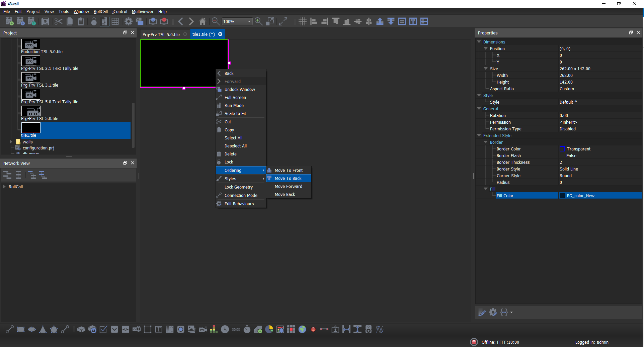Collapse the Size property group
644x347 pixels.
click(486, 69)
